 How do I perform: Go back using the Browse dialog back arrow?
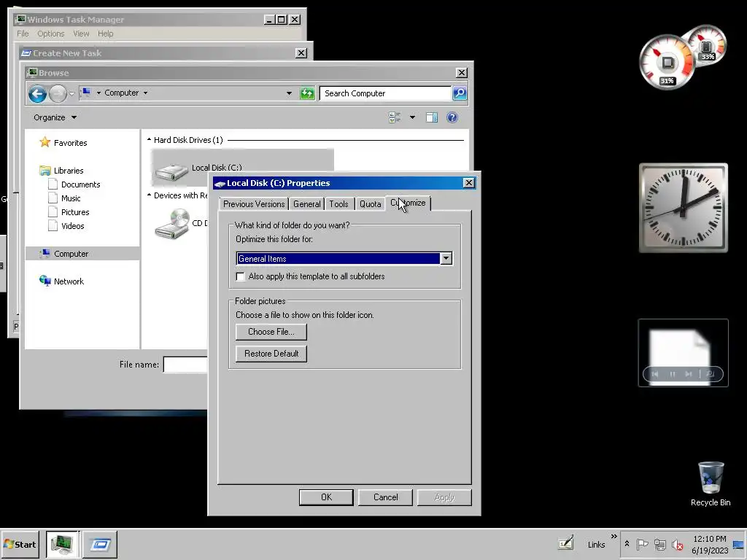[x=37, y=93]
